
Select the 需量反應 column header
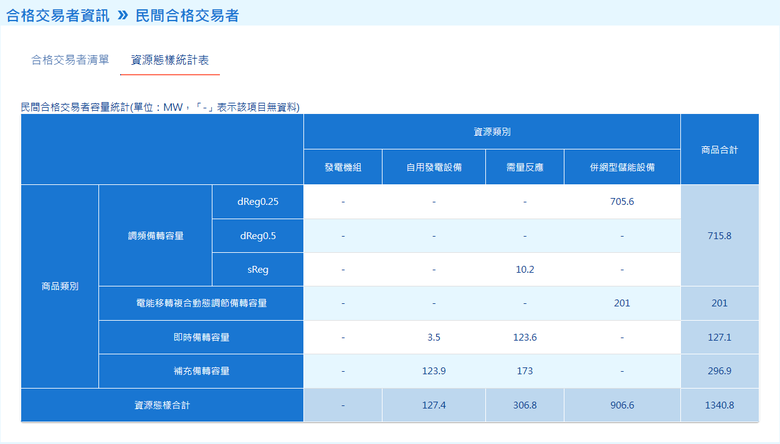point(525,168)
